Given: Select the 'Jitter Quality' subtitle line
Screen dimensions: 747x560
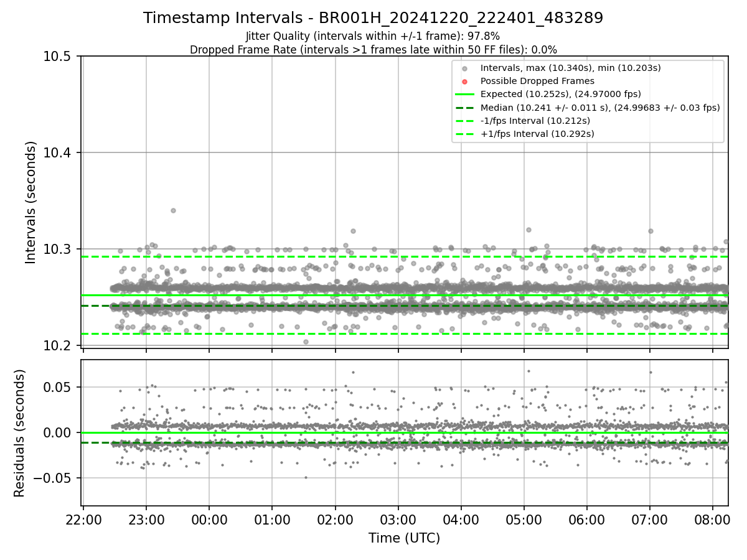Looking at the screenshot, I should (x=373, y=36).
